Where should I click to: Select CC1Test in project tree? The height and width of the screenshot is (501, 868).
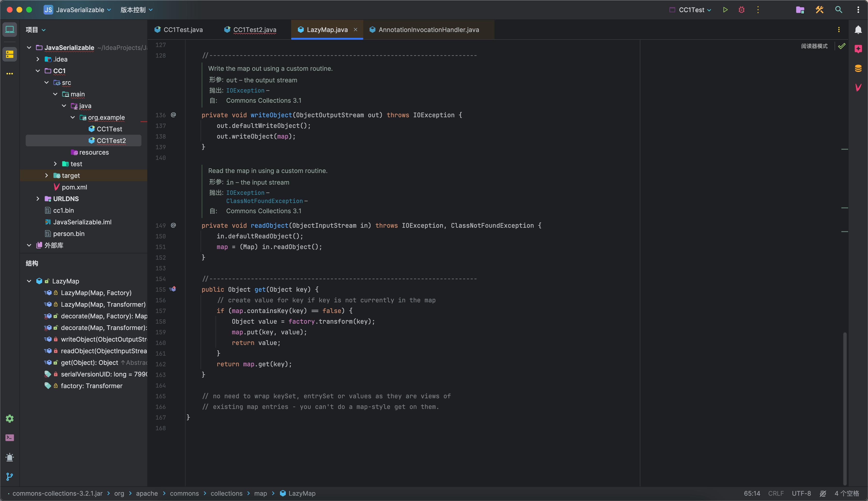tap(105, 129)
